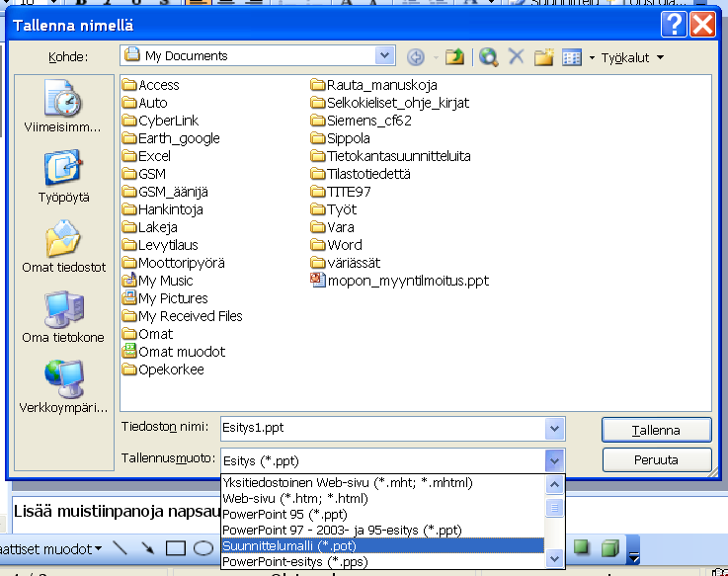Click the notes pane placeholder text
The image size is (728, 576).
(117, 512)
